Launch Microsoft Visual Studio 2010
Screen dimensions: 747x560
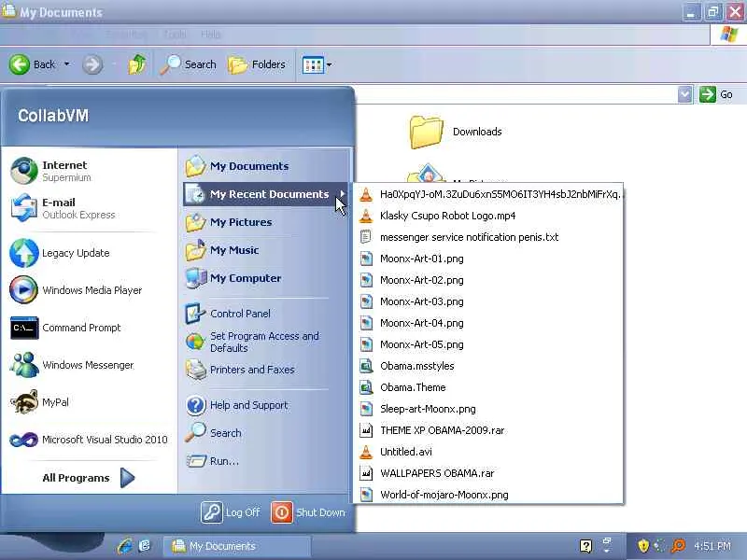click(89, 440)
